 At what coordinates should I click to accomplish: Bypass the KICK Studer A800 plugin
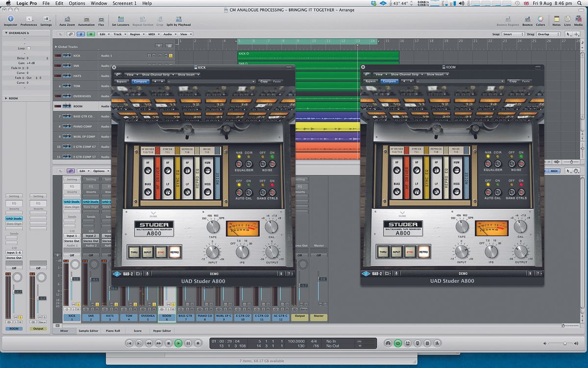122,81
